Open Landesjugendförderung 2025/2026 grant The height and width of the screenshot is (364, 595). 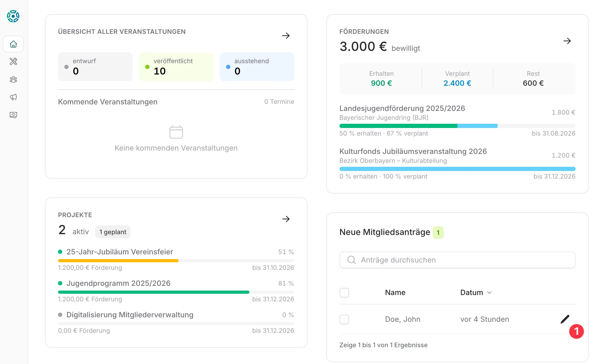pyautogui.click(x=402, y=108)
